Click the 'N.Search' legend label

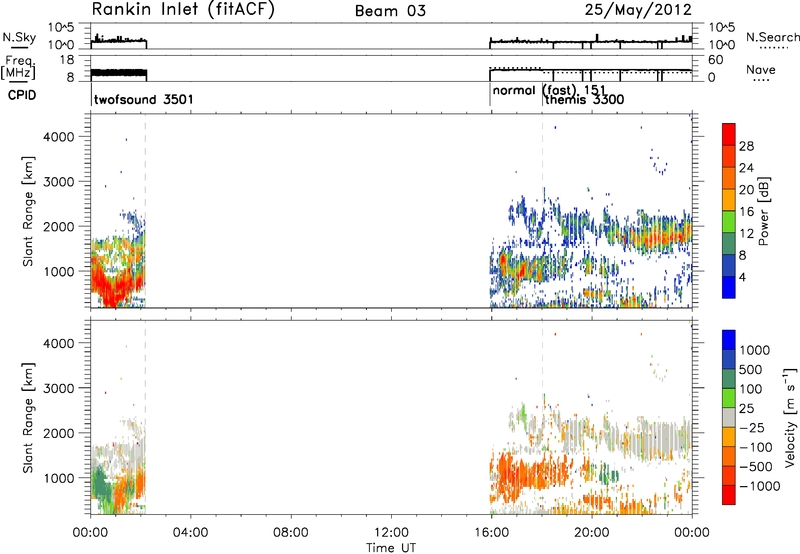[772, 37]
